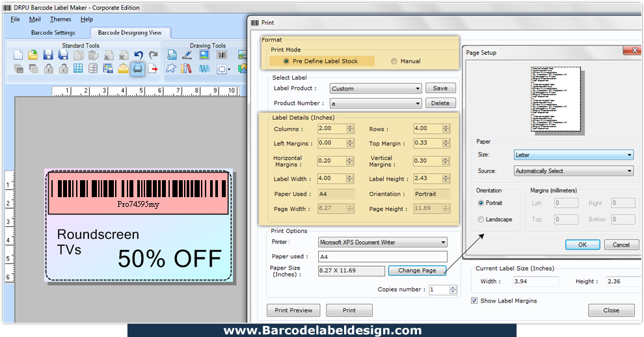The width and height of the screenshot is (644, 337).
Task: Click the barcode on the label canvas
Action: pyautogui.click(x=138, y=189)
